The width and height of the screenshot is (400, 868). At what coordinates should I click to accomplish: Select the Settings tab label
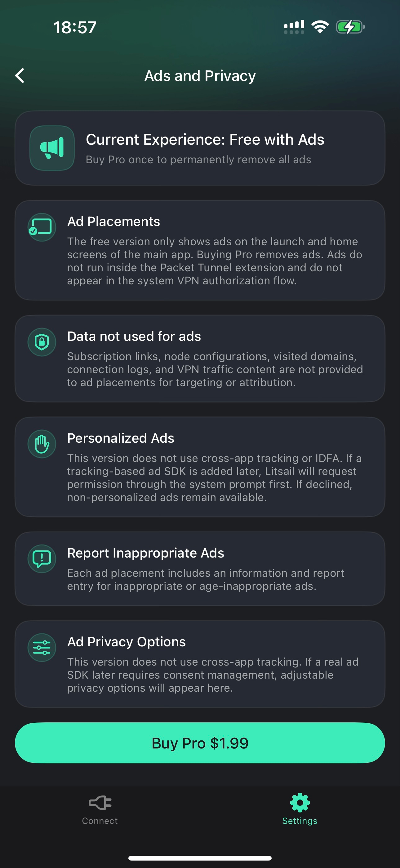pyautogui.click(x=300, y=821)
